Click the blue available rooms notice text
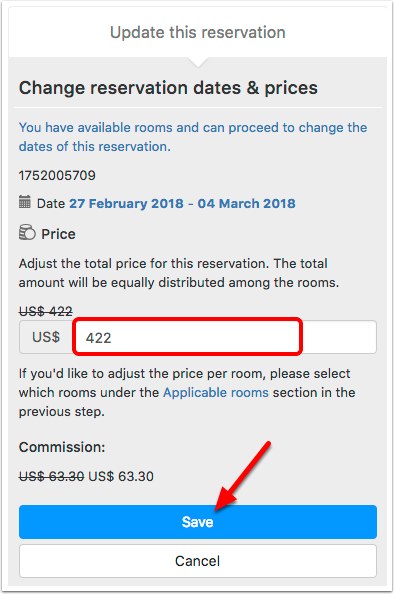Image resolution: width=394 pixels, height=594 pixels. tap(193, 137)
